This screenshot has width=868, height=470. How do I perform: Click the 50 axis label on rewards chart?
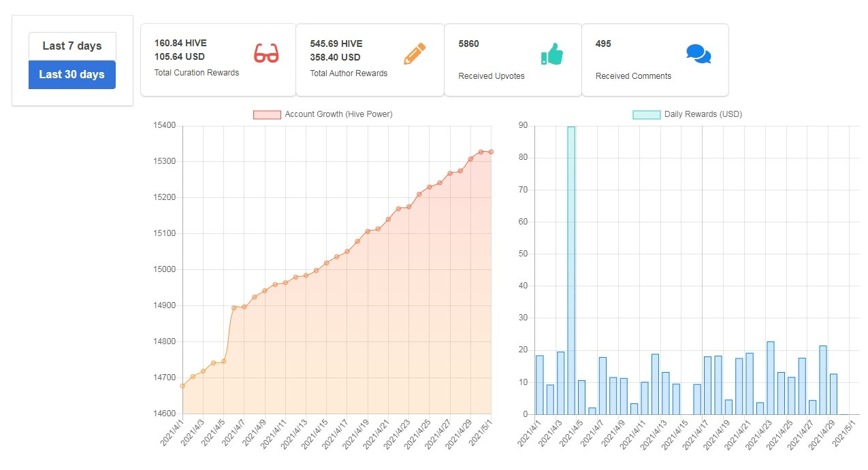pyautogui.click(x=524, y=254)
